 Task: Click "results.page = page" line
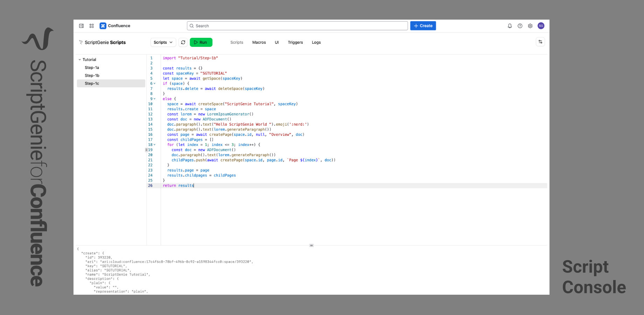tap(188, 170)
